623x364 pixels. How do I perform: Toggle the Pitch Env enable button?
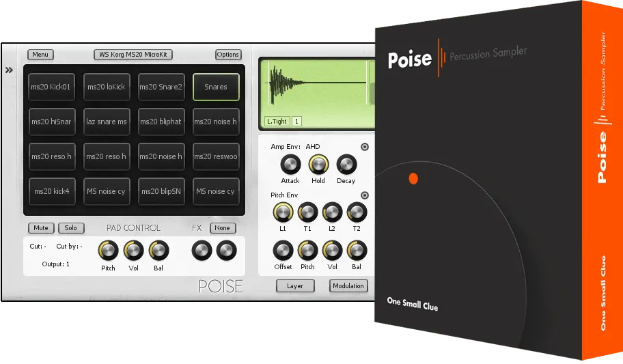[x=364, y=195]
